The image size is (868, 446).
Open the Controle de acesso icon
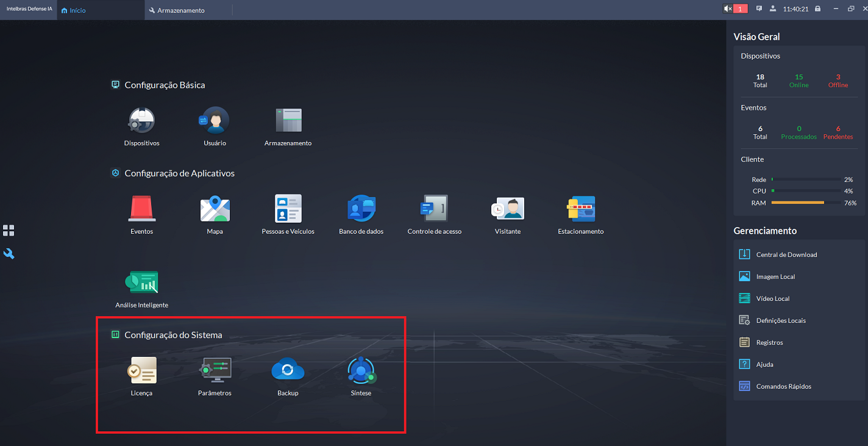point(435,209)
